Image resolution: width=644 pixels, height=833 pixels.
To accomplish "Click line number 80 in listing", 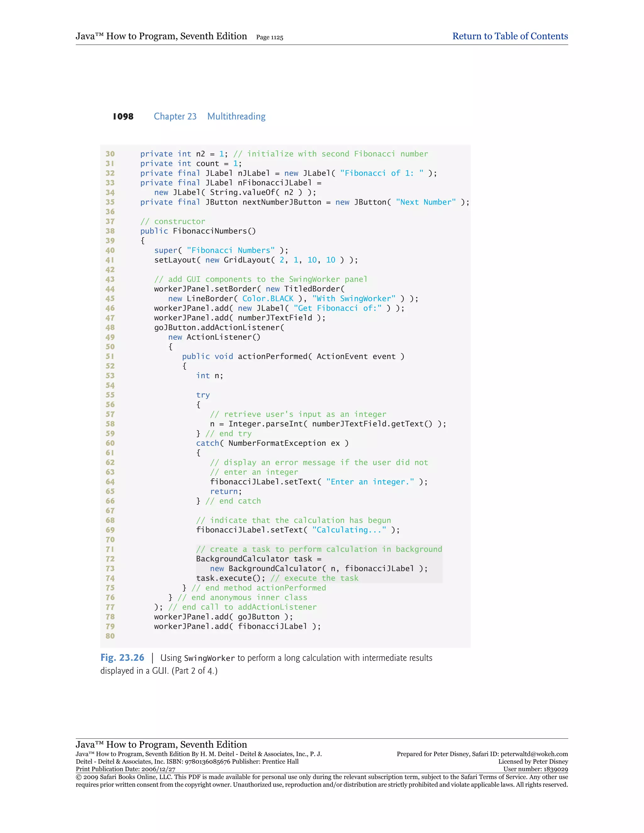I will coord(110,636).
